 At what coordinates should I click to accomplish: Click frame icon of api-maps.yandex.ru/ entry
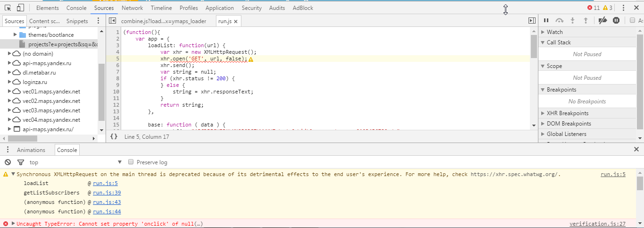(17, 129)
